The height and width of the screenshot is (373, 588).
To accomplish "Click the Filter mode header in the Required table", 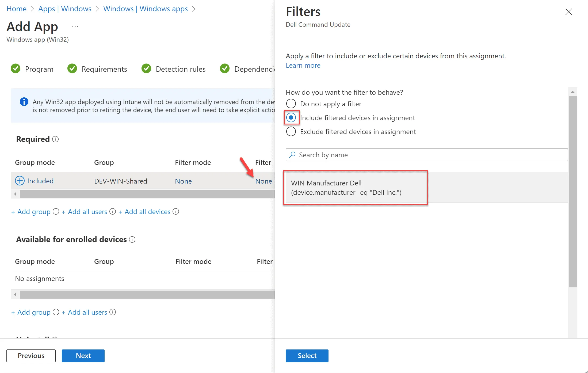I will click(193, 162).
